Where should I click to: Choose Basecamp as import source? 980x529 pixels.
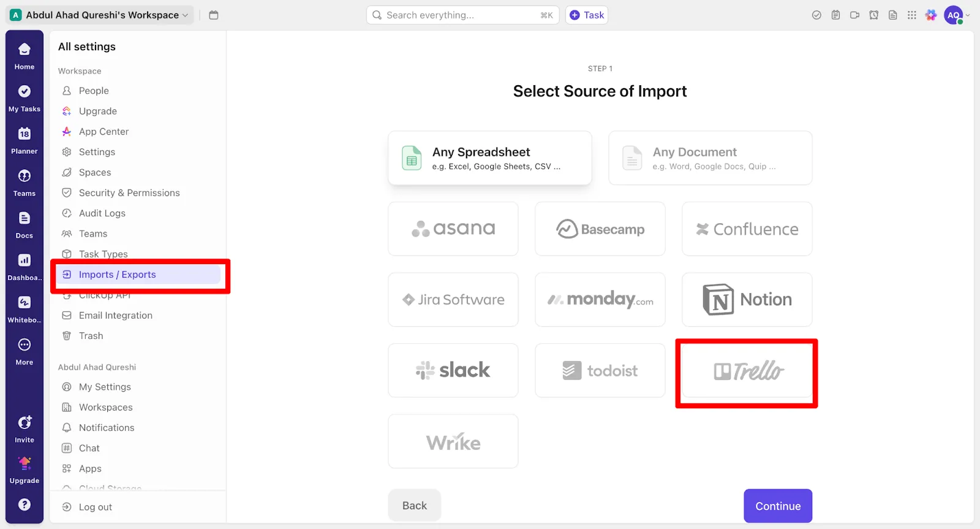pyautogui.click(x=600, y=229)
